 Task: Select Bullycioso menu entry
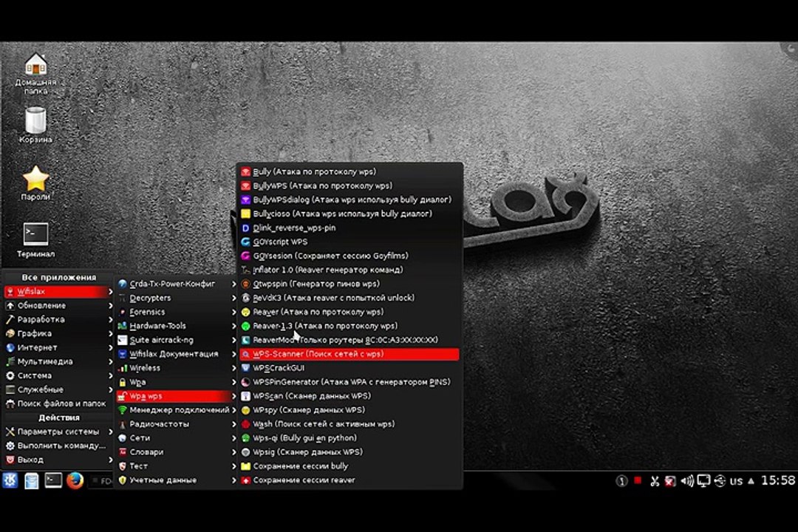349,214
